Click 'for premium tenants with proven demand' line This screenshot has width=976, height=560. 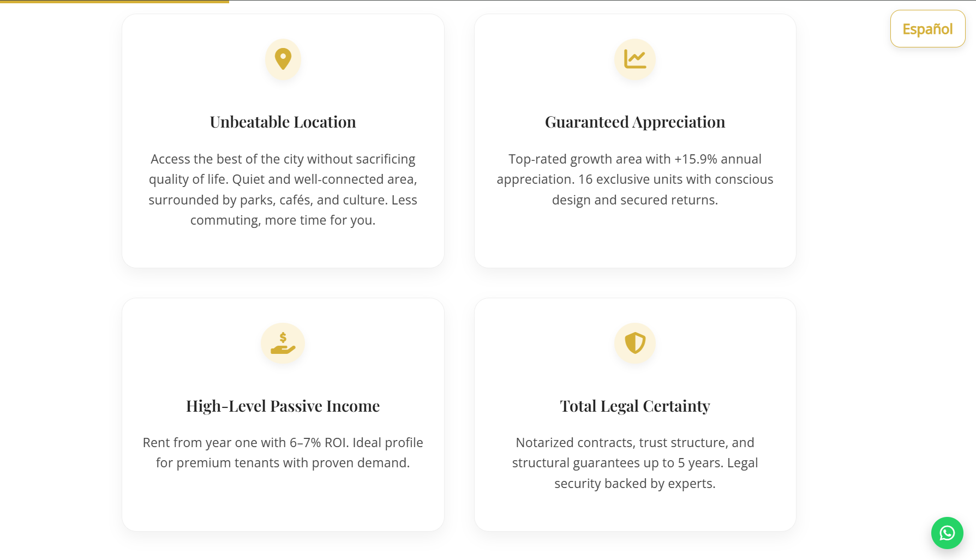coord(283,463)
